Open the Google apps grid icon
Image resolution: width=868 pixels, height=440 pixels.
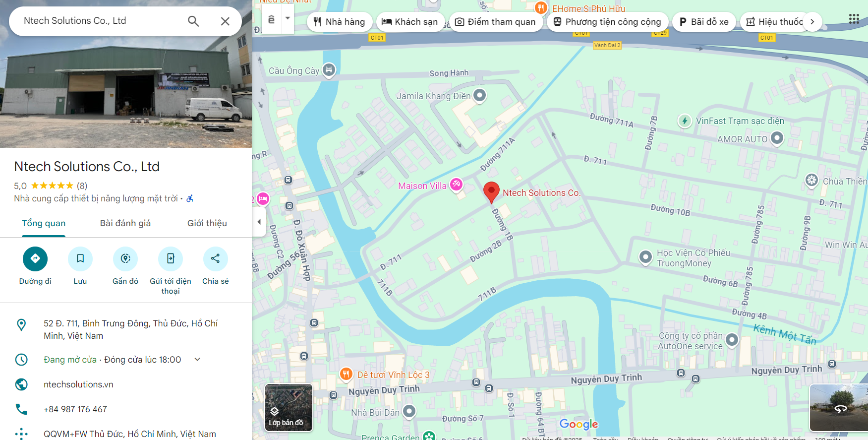pos(854,19)
